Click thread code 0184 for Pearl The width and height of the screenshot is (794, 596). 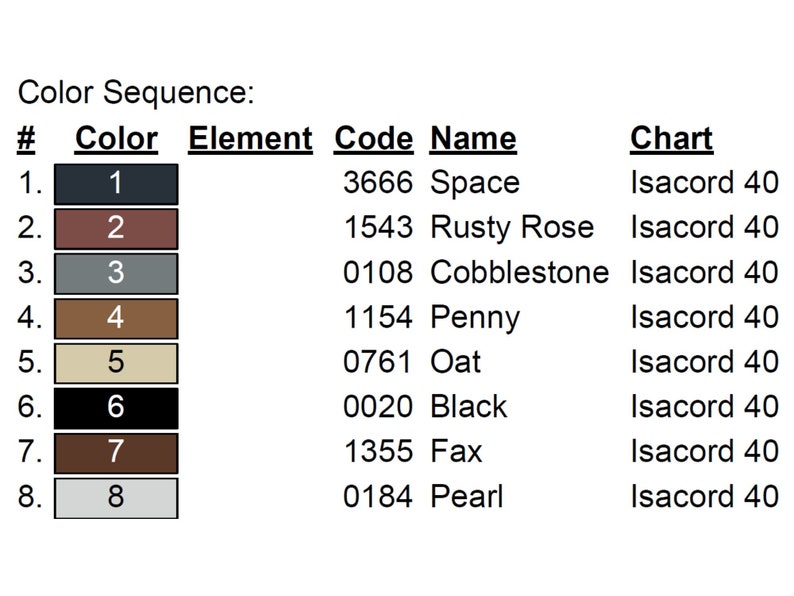click(x=378, y=496)
